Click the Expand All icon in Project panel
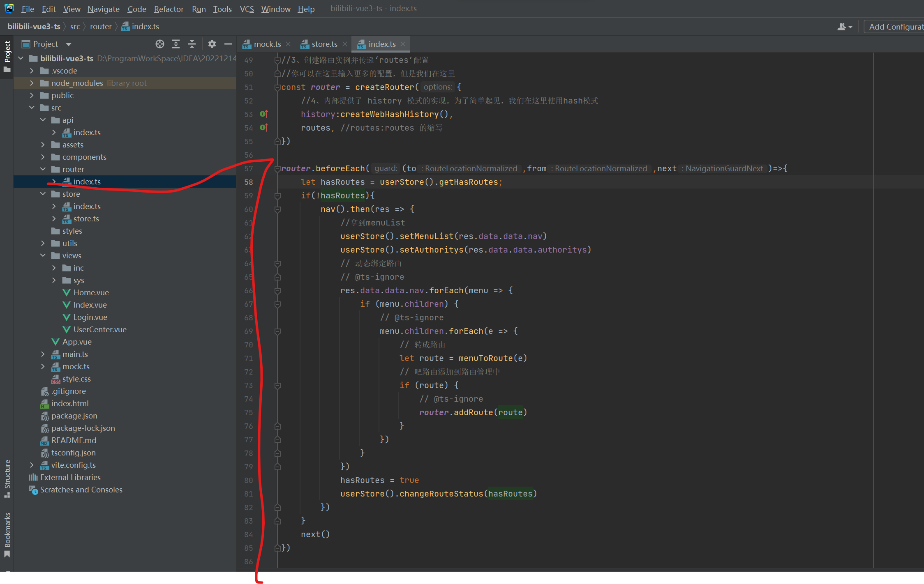924x584 pixels. coord(176,44)
